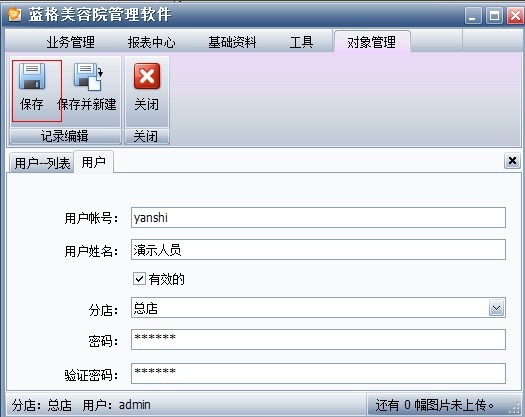Viewport: 525px width, 417px height.
Task: Switch to the 报表中心 ribbon tab
Action: (x=151, y=42)
